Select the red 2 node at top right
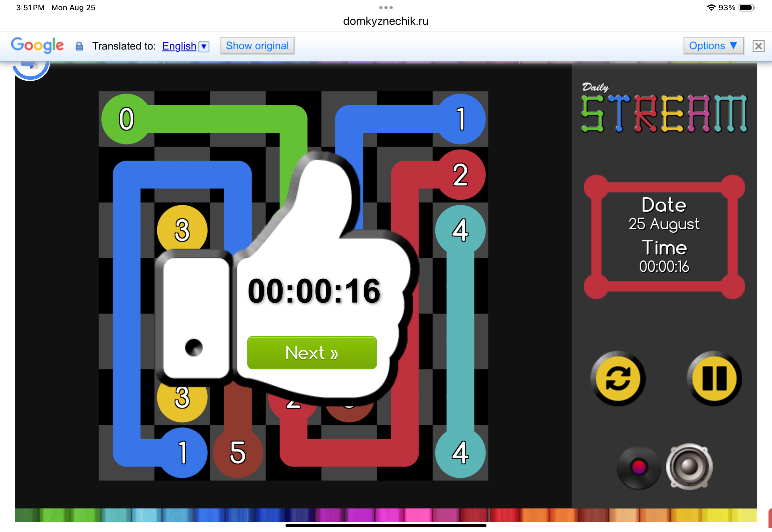Image resolution: width=772 pixels, height=532 pixels. click(460, 175)
